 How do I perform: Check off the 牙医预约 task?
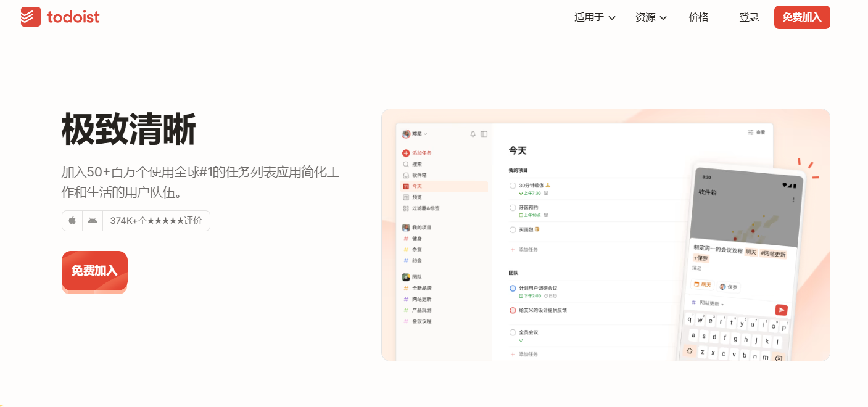[513, 208]
